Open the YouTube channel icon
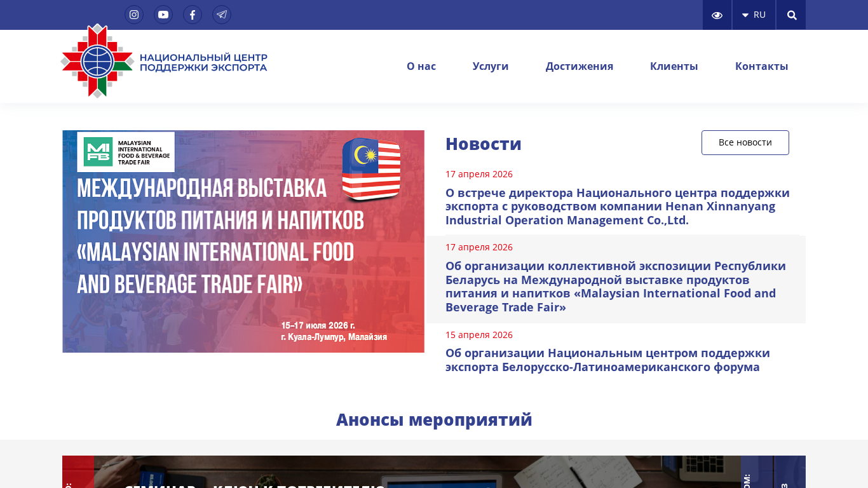 tap(163, 15)
